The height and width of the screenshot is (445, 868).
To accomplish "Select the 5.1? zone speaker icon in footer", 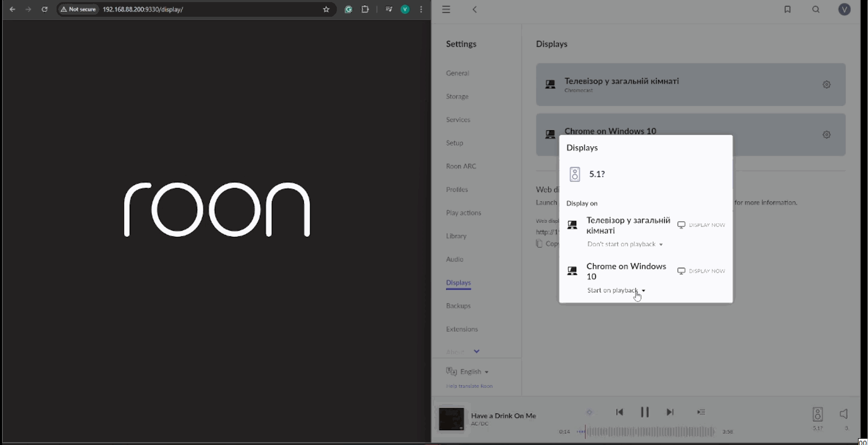I will click(817, 415).
